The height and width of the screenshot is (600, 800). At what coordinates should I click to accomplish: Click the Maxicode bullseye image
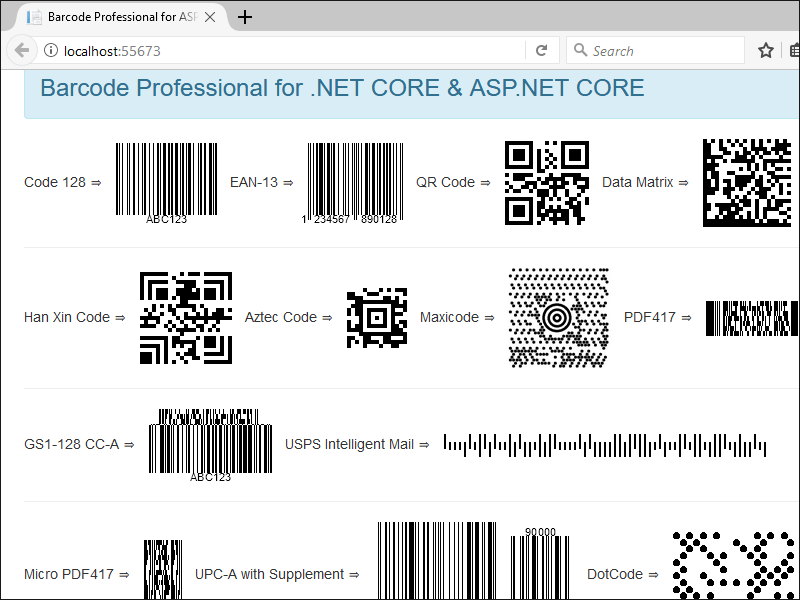[x=559, y=317]
